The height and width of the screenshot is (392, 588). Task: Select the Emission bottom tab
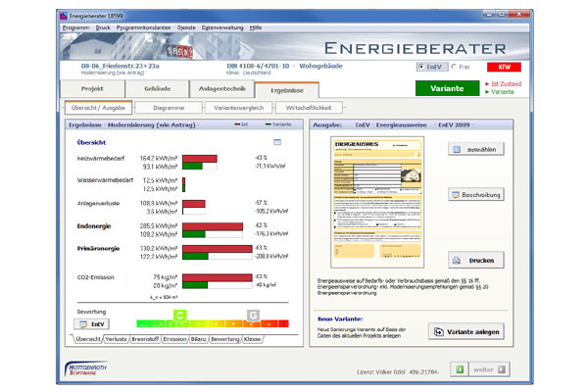click(x=174, y=339)
